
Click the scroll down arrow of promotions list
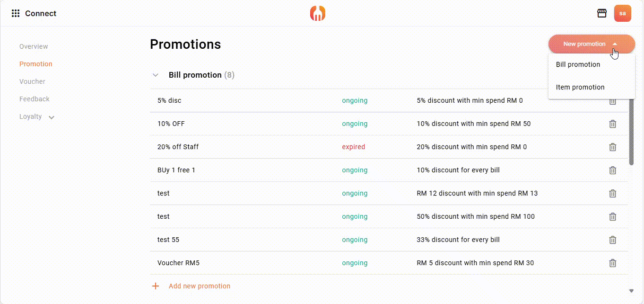tap(631, 291)
